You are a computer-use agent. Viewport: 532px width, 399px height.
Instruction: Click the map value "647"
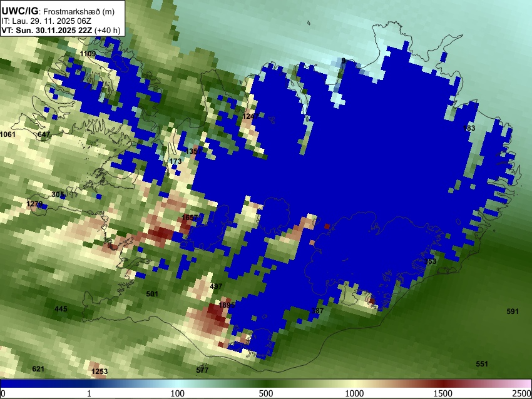click(44, 134)
